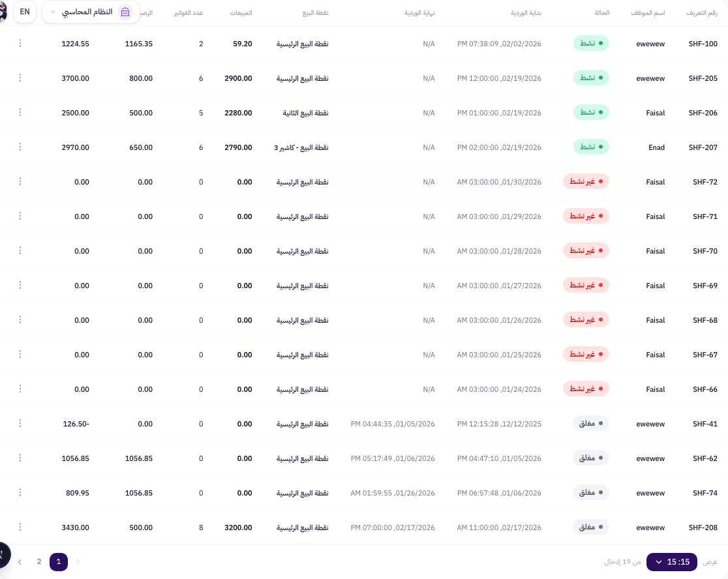Click the مغلق status badge on SHF-74
The width and height of the screenshot is (728, 579).
[x=590, y=492]
